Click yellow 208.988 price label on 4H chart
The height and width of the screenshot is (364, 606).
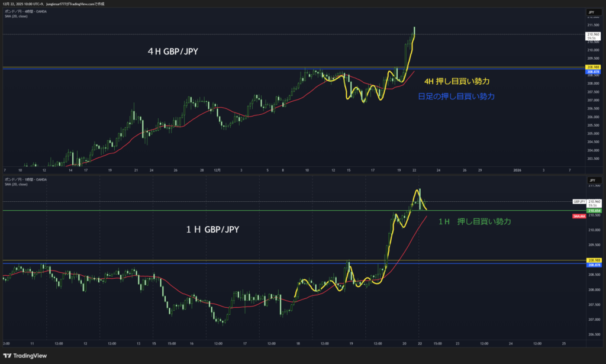[x=594, y=67]
